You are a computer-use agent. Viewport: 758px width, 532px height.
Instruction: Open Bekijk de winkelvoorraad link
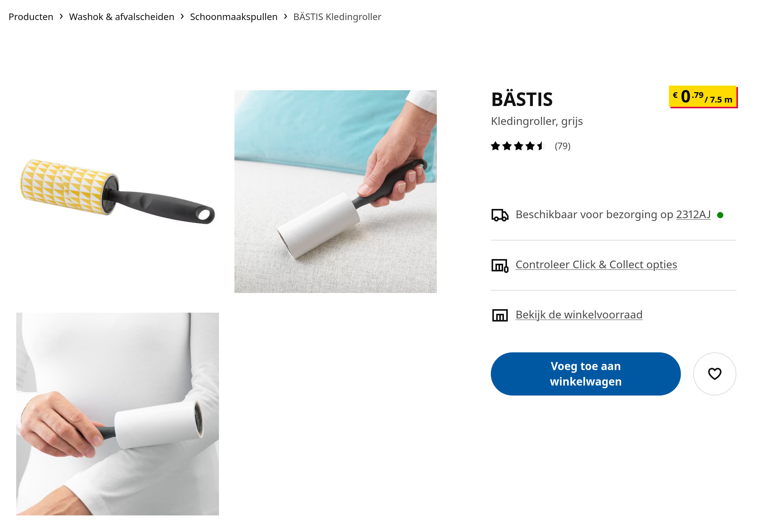[x=579, y=315]
